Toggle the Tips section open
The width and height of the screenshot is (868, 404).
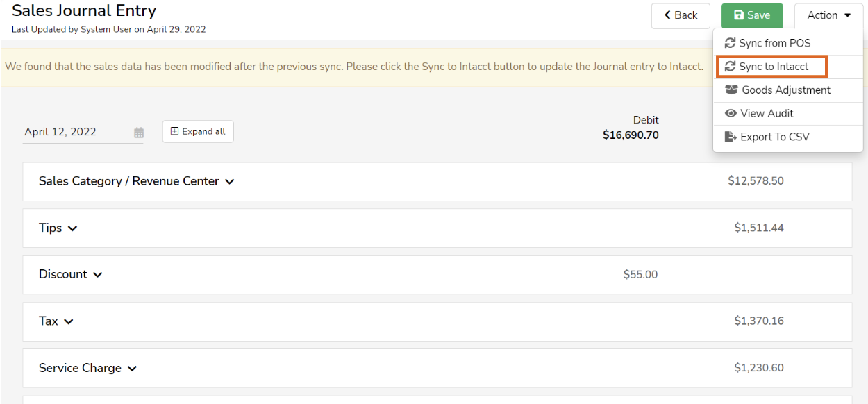(x=72, y=228)
